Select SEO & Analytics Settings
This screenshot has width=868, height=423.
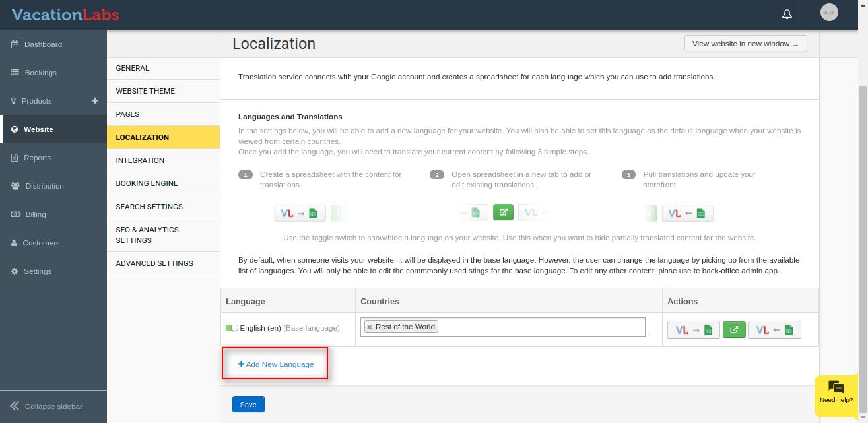tap(147, 235)
